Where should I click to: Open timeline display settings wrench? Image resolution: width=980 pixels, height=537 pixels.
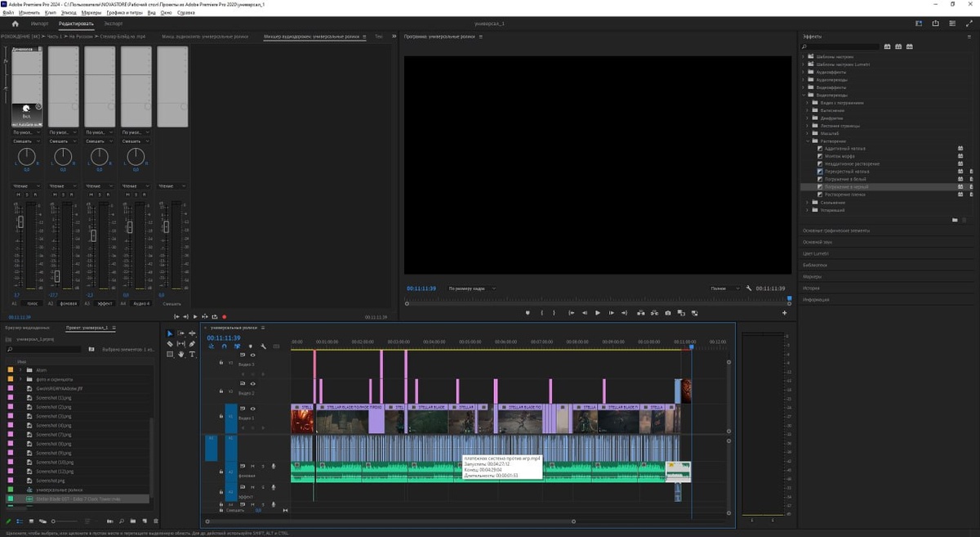(263, 346)
